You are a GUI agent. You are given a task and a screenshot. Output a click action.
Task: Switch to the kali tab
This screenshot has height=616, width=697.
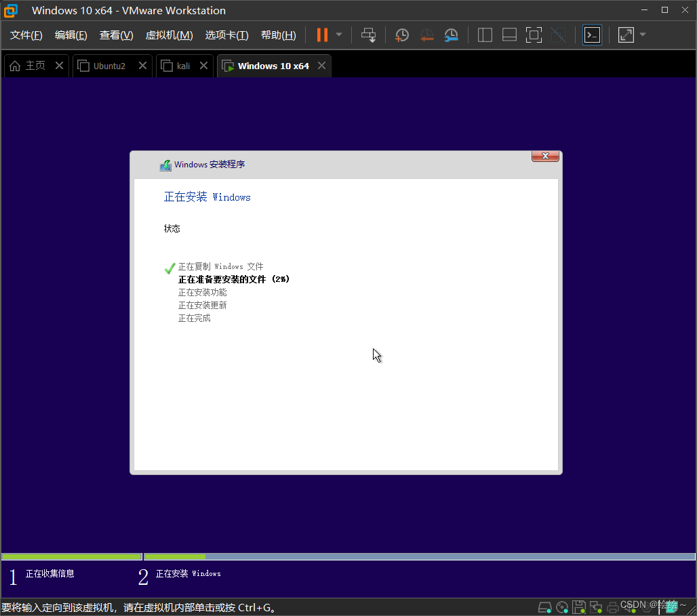coord(182,66)
